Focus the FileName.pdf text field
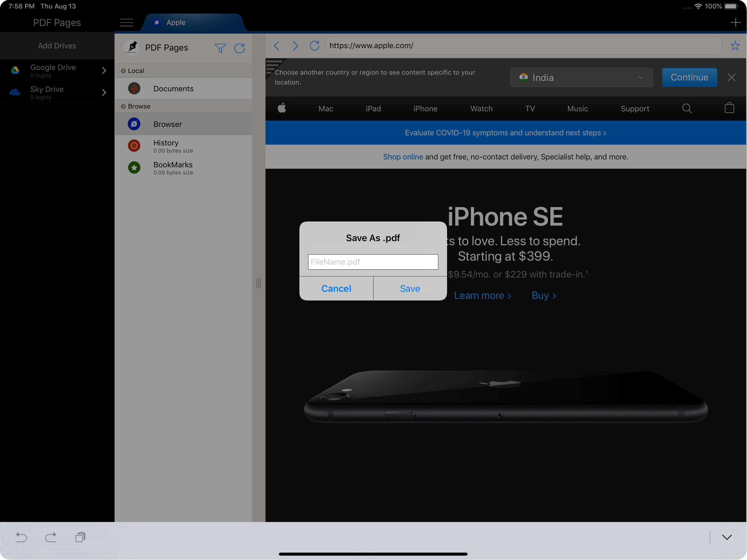This screenshot has width=747, height=560. 373,262
